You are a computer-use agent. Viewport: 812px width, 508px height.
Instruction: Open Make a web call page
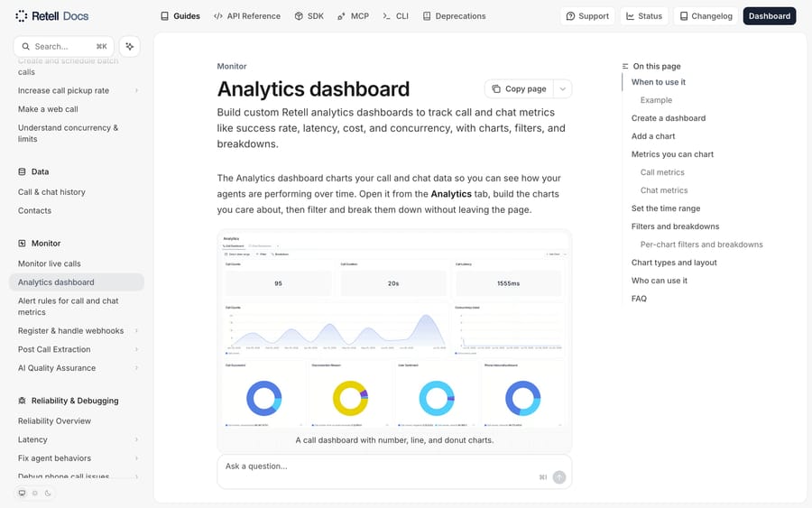tap(48, 109)
